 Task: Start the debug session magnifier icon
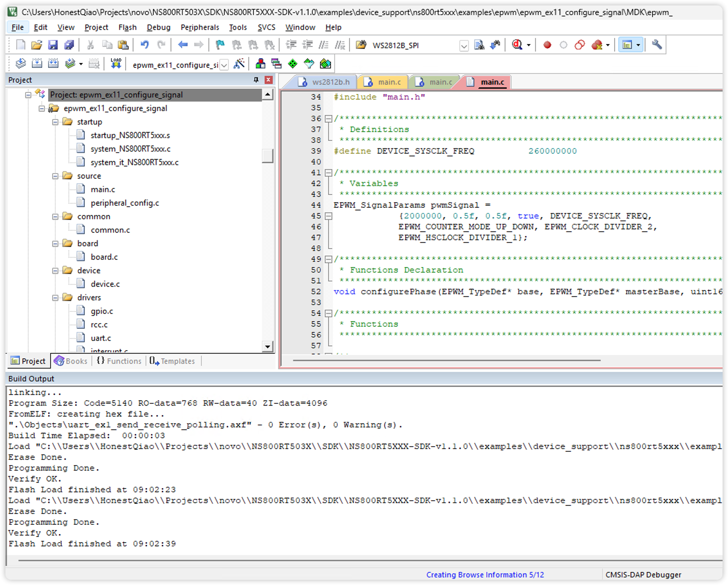(x=517, y=45)
